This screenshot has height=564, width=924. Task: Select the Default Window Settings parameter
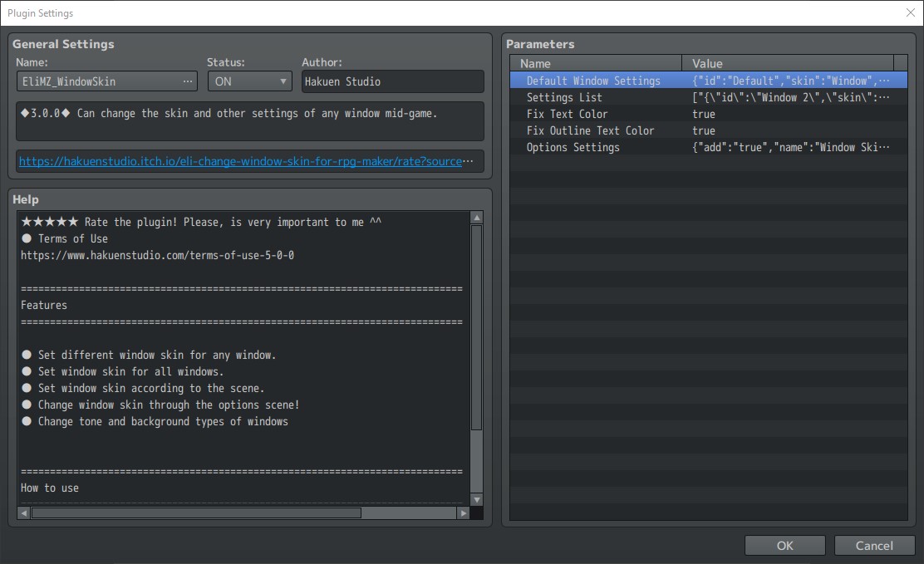click(593, 81)
